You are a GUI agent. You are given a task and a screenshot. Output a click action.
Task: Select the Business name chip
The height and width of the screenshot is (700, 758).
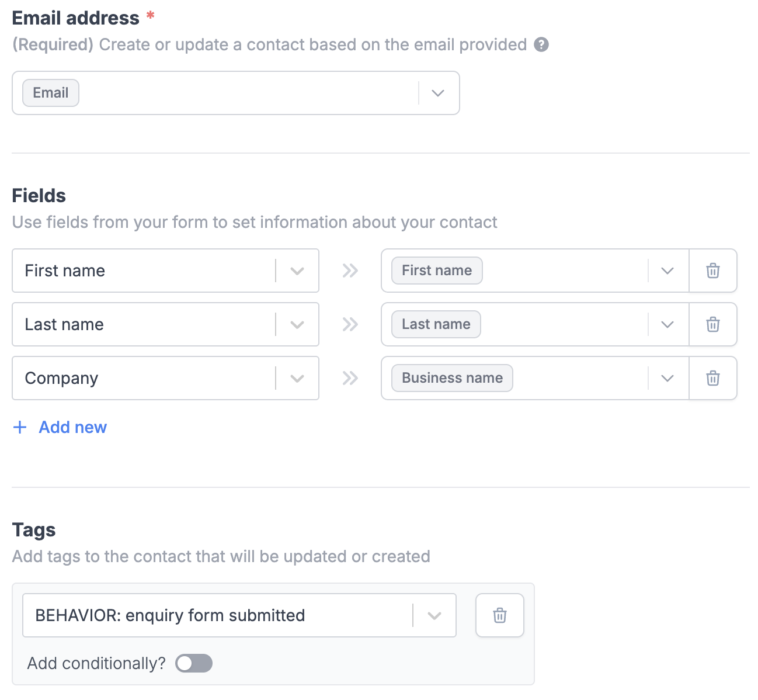tap(452, 378)
